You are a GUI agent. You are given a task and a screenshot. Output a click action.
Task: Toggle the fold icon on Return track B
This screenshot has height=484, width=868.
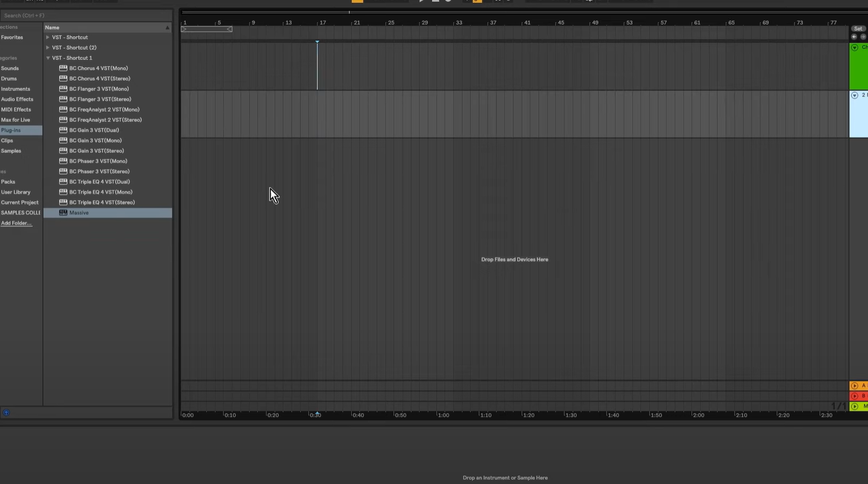click(854, 396)
